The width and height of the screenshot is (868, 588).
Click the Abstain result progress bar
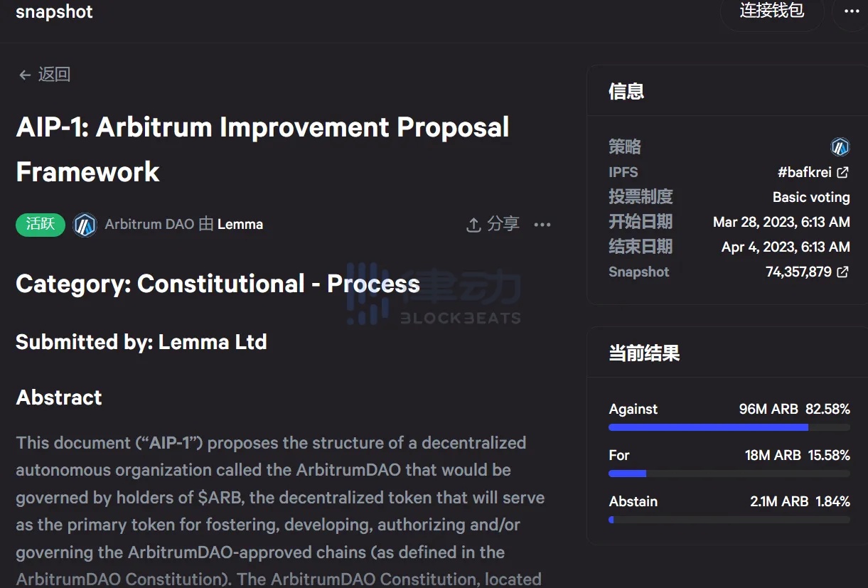point(729,520)
